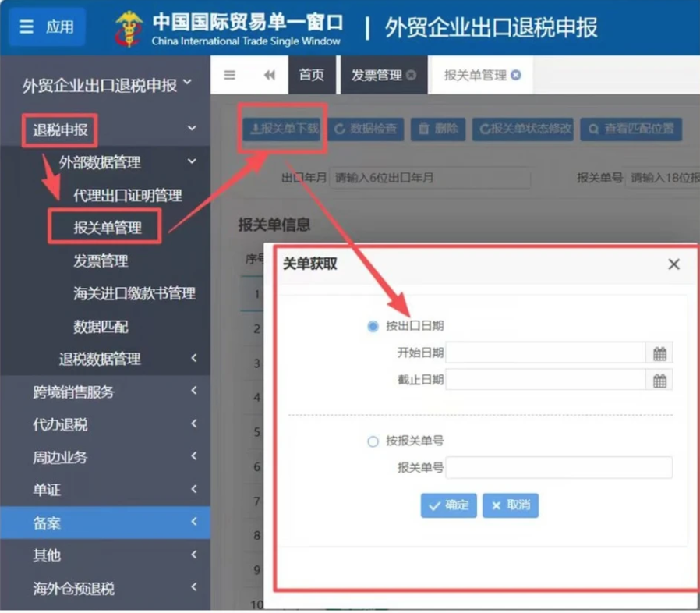This screenshot has height=613, width=700.
Task: Click the double-left arrow tab scroll icon
Action: pos(269,75)
